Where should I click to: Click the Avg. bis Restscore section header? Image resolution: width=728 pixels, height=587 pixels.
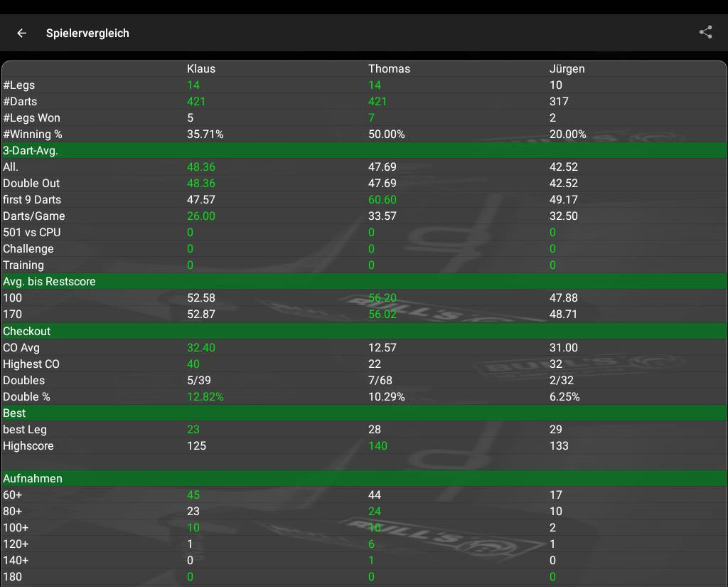click(x=49, y=282)
